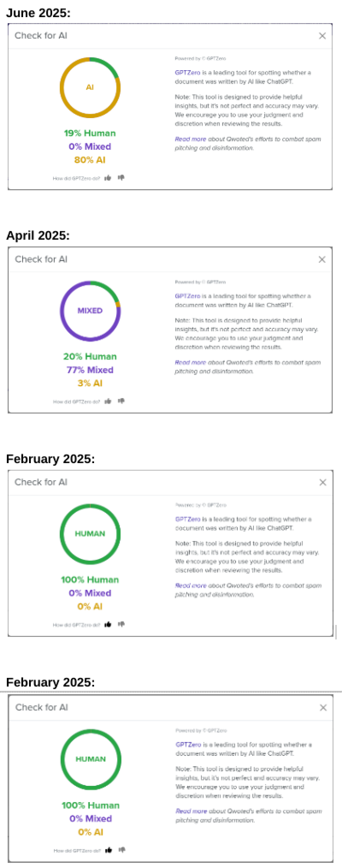Click thumbs up in June 2025 panel
Image resolution: width=342 pixels, height=868 pixels.
(x=108, y=178)
